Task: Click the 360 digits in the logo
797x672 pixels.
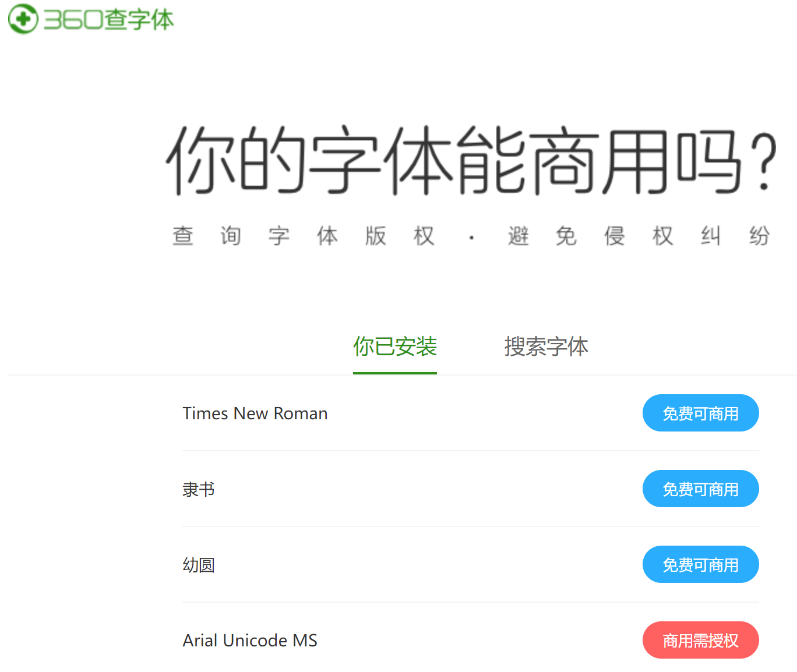Action: click(73, 19)
